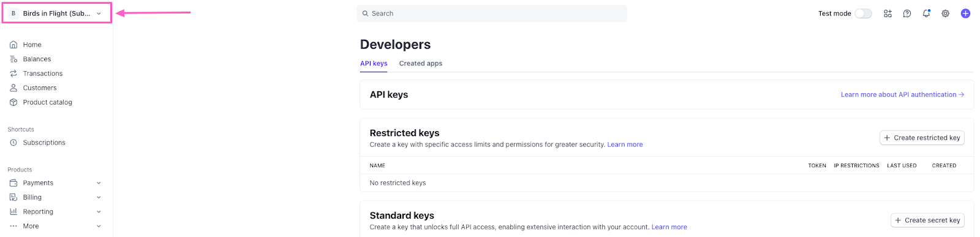Switch to the API keys tab
Screen dimensions: 980x237
pos(374,64)
